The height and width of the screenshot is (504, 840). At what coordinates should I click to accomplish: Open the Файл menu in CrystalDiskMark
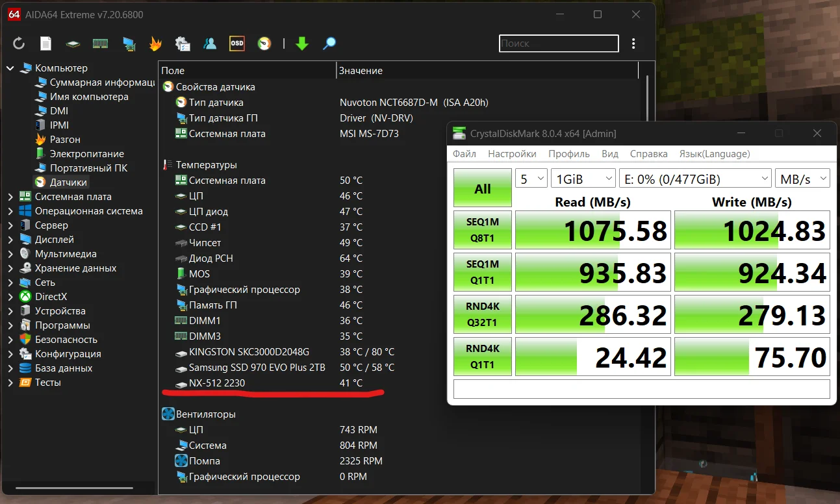coord(465,154)
